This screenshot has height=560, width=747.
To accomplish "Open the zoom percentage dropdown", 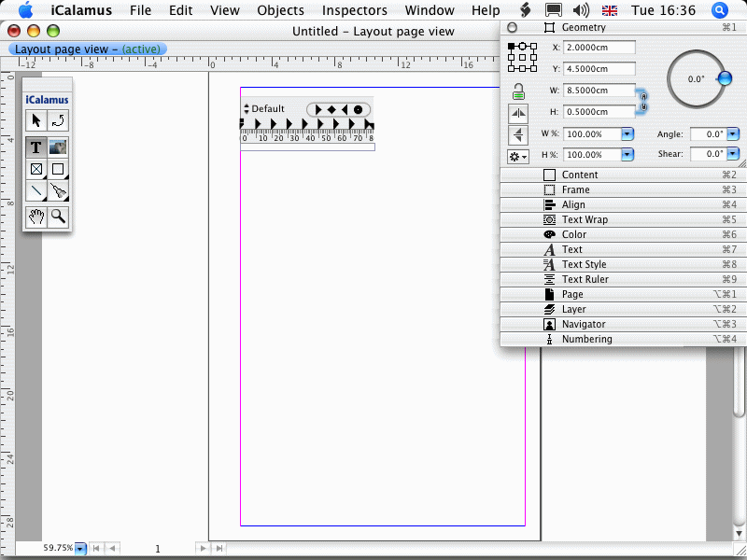I will [80, 549].
